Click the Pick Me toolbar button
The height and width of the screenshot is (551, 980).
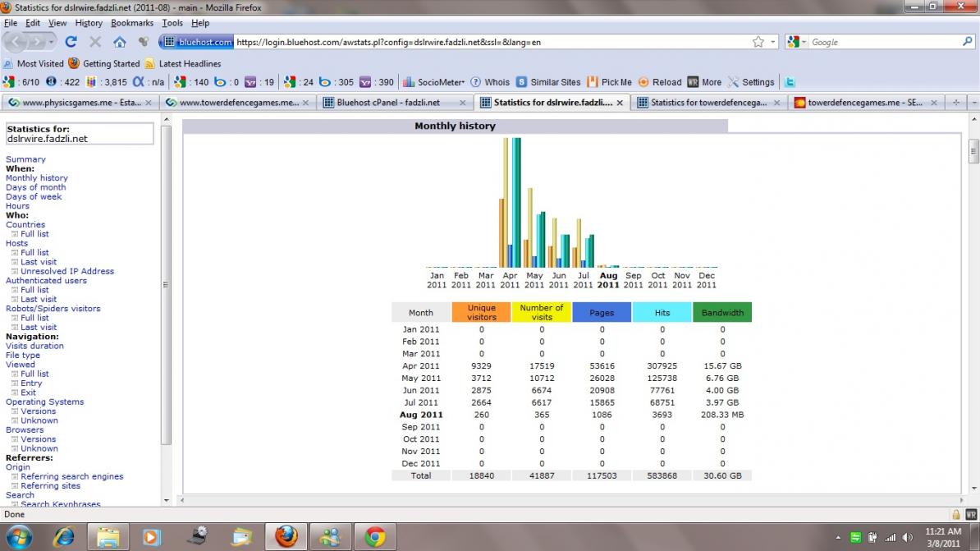(x=610, y=82)
